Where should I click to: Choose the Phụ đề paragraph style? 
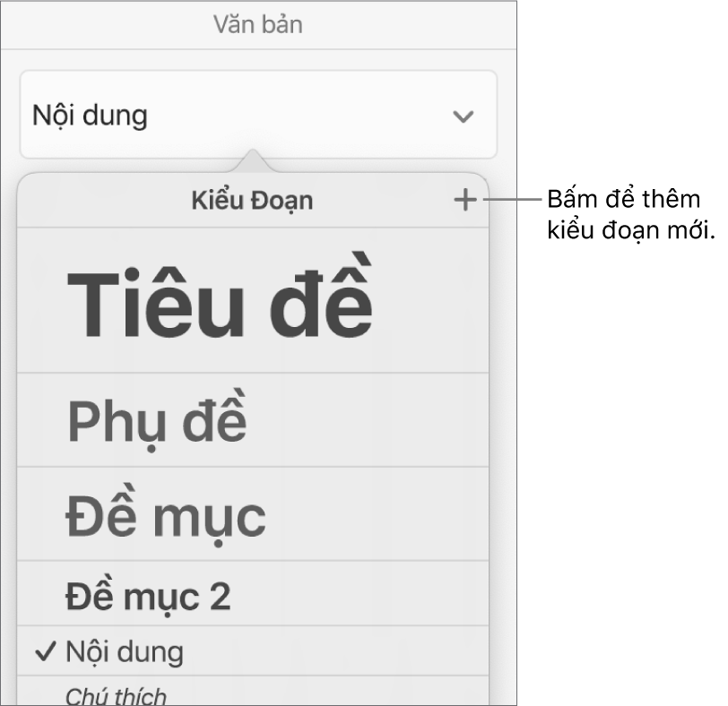point(253,420)
